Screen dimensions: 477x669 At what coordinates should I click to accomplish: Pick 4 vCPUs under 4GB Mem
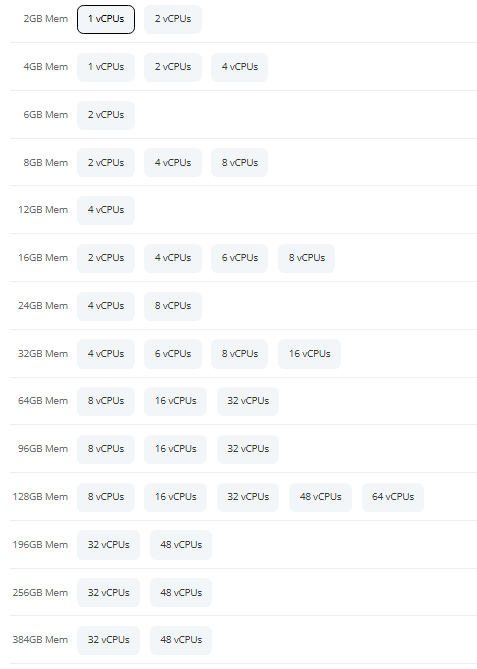[239, 67]
